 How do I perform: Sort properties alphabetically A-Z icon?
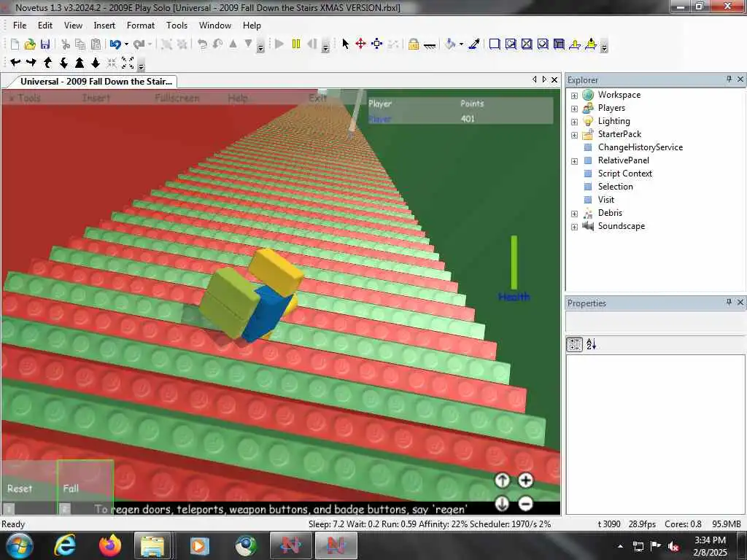(591, 344)
